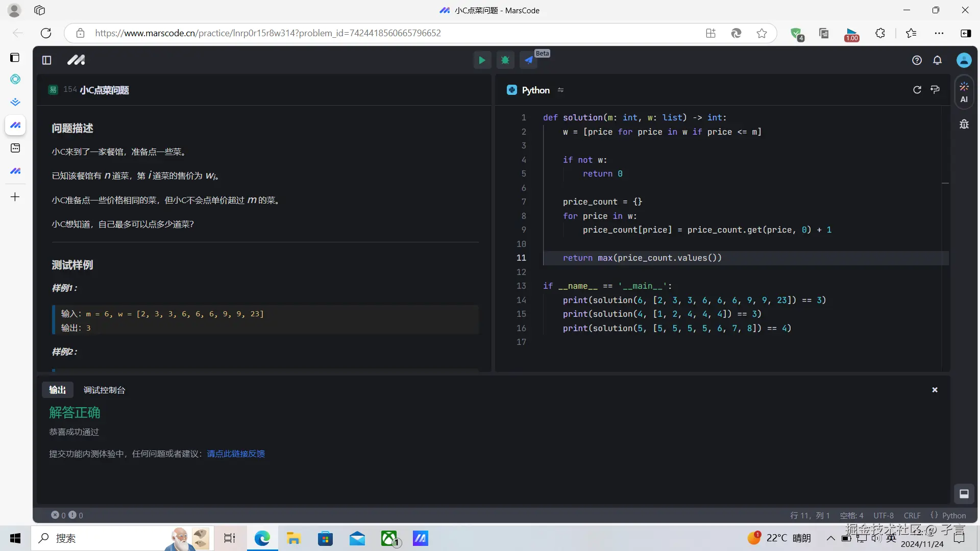The width and height of the screenshot is (980, 551).
Task: Toggle browser sidebar split view button
Action: tap(965, 33)
